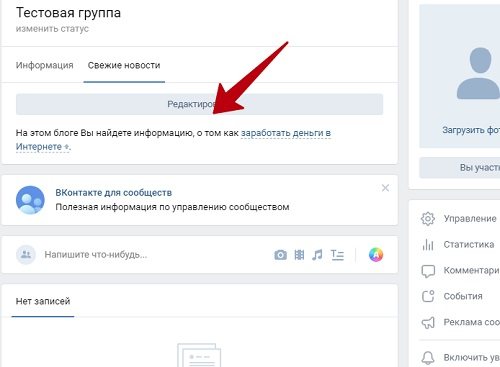Open Реклама сообщества menu item
This screenshot has height=367, width=500.
472,322
